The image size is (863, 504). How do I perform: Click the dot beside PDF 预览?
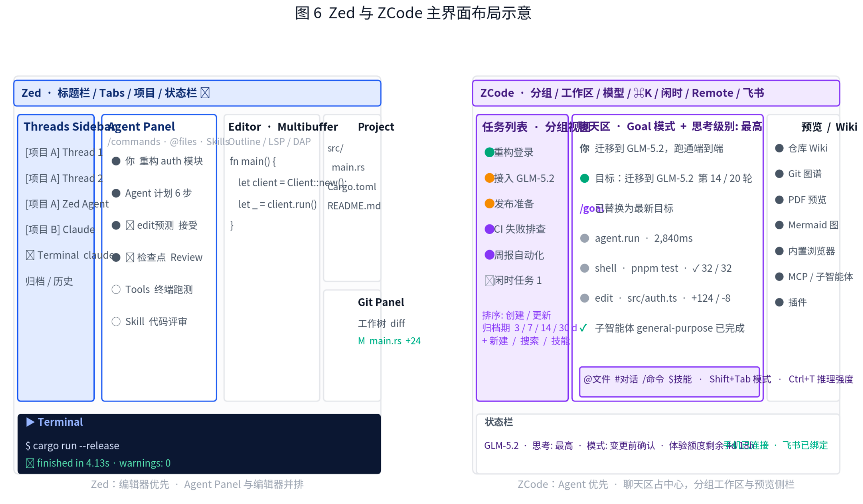coord(779,200)
